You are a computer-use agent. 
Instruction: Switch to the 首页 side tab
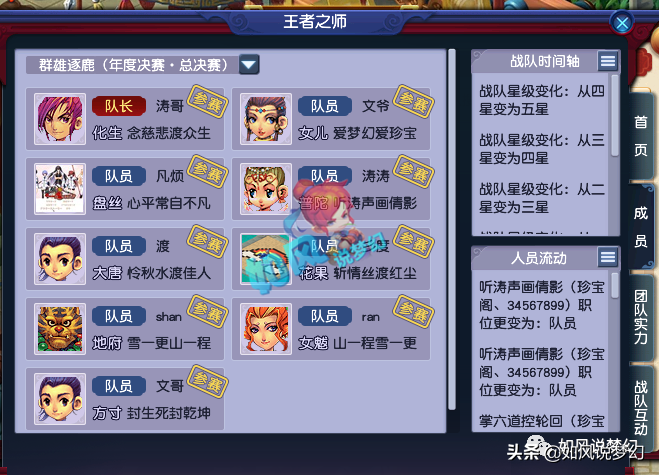(x=641, y=135)
